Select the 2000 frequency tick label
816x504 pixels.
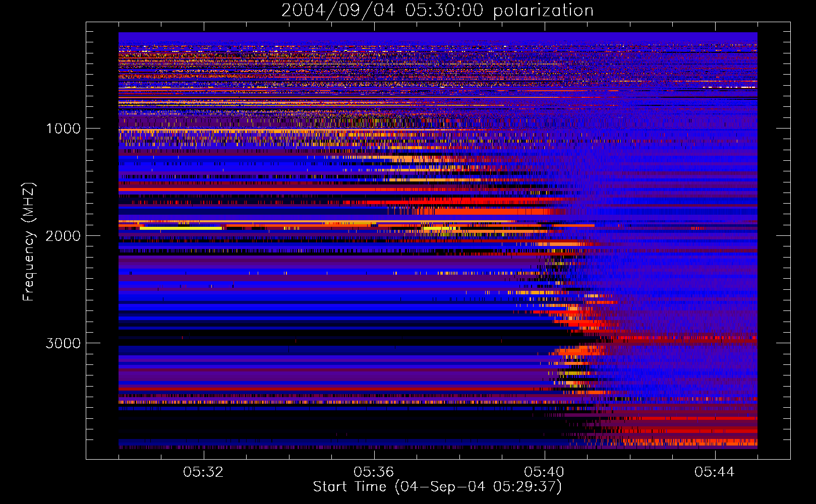(x=63, y=236)
